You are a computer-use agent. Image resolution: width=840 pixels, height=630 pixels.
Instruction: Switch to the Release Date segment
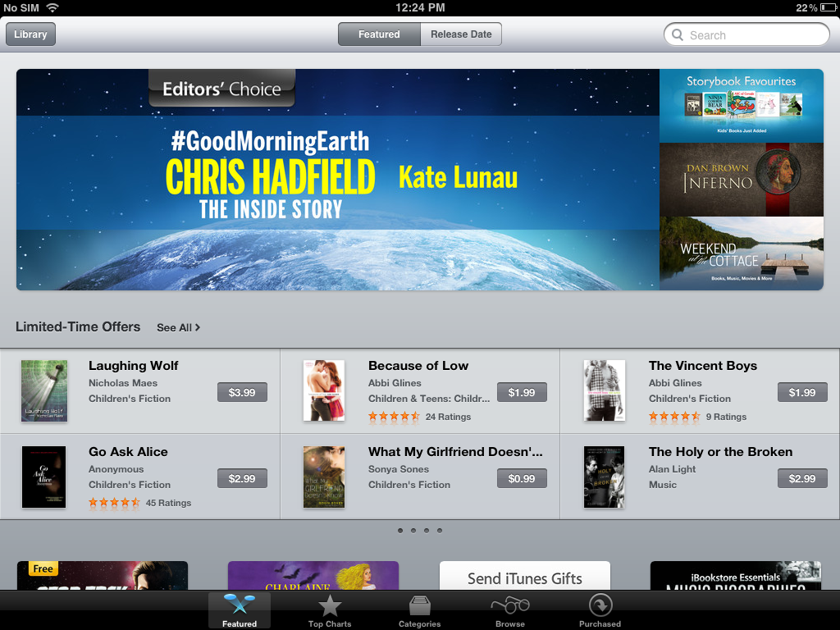click(x=461, y=34)
